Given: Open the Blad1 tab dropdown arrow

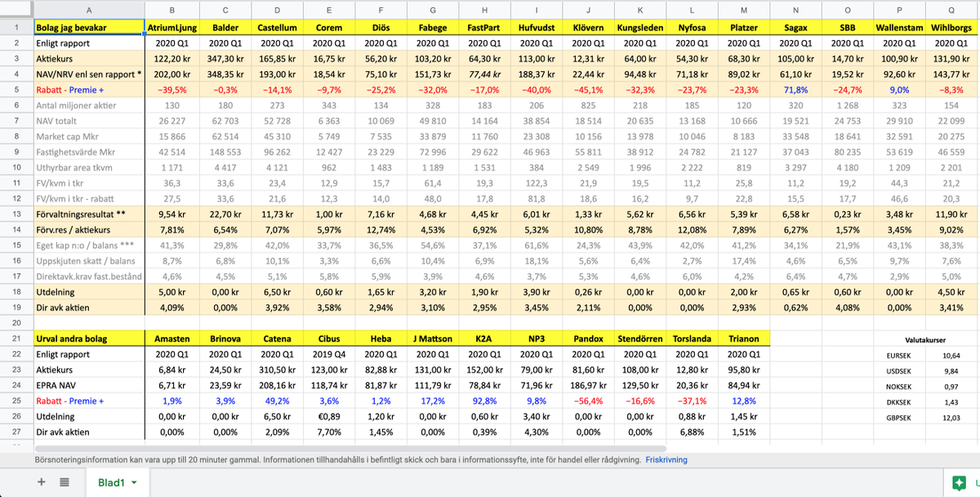Looking at the screenshot, I should pos(133,482).
